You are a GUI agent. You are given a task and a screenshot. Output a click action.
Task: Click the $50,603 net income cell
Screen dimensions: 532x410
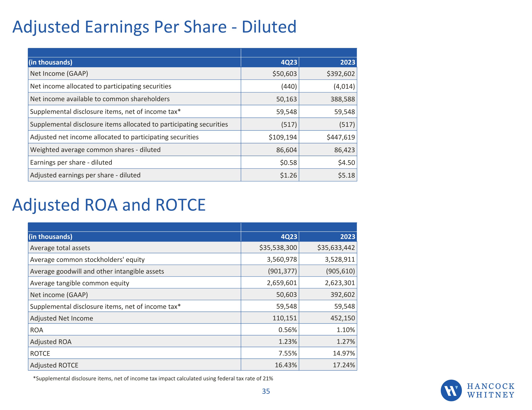[x=284, y=74]
